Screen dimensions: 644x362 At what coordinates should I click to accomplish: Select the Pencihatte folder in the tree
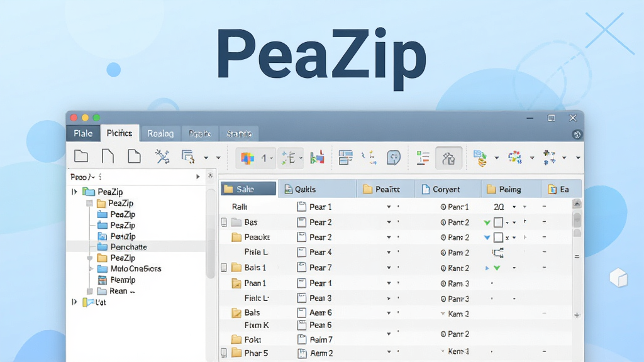[x=128, y=247]
